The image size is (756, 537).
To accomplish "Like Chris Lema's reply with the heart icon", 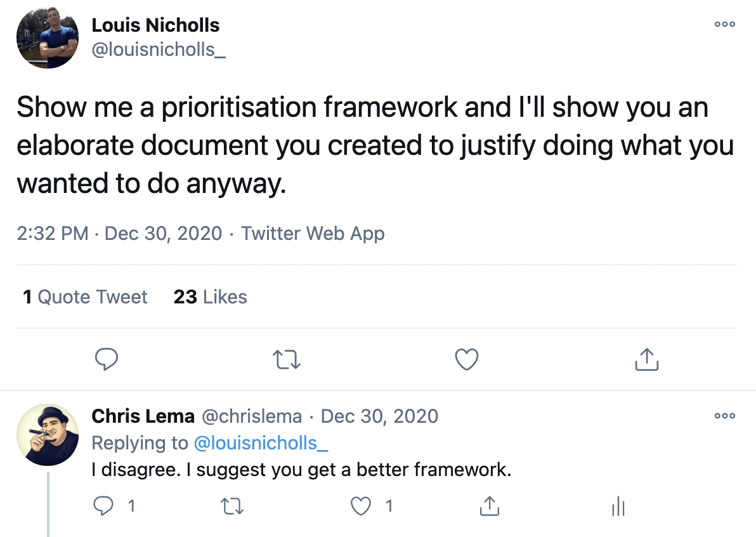I will pyautogui.click(x=360, y=506).
